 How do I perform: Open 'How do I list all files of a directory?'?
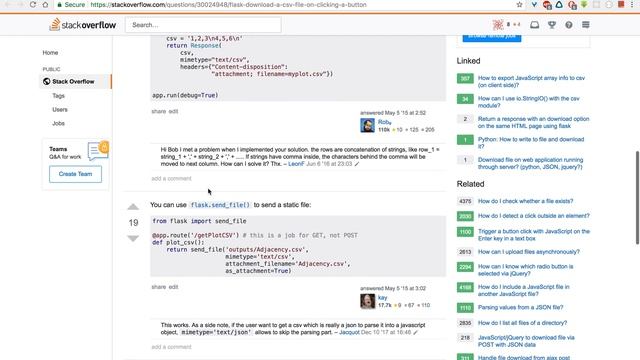point(522,323)
